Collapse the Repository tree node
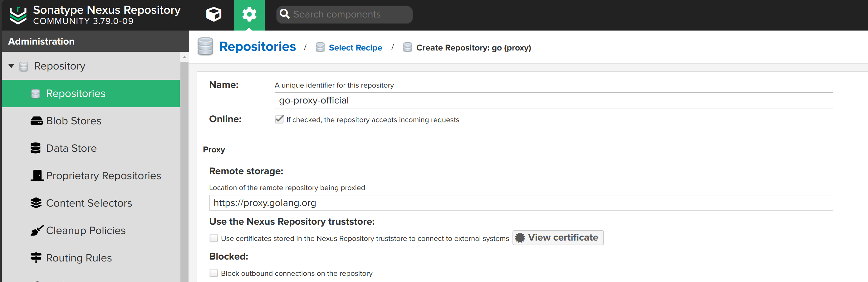This screenshot has width=868, height=282. tap(11, 66)
